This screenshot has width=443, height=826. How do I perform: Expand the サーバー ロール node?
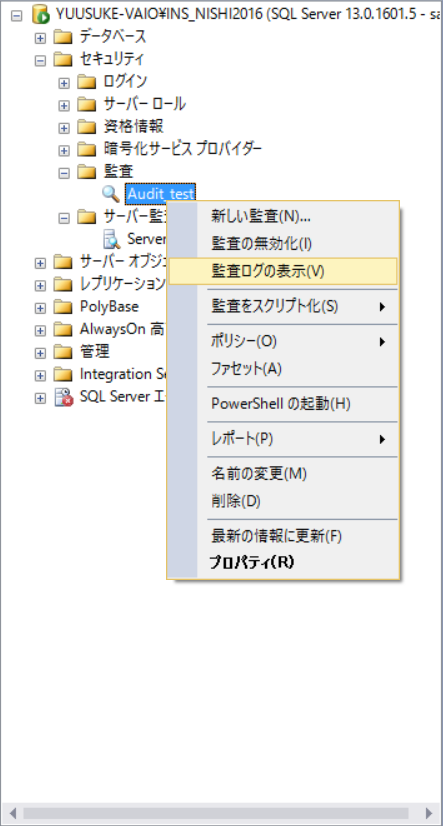pos(64,105)
